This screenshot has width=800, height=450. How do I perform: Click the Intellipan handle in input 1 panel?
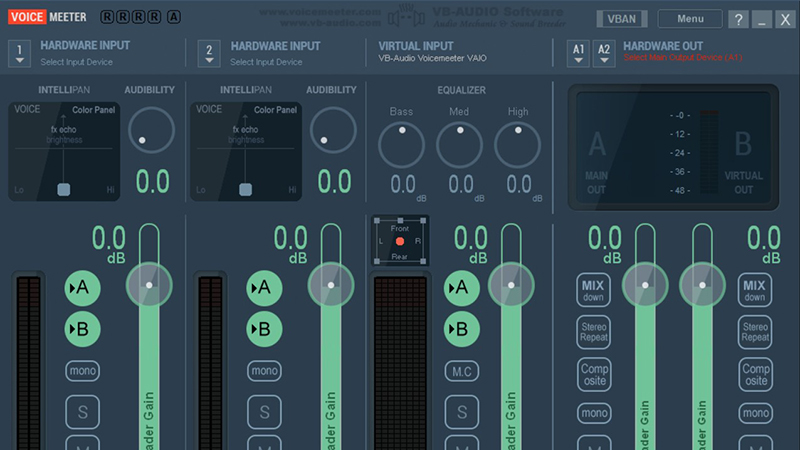point(64,190)
